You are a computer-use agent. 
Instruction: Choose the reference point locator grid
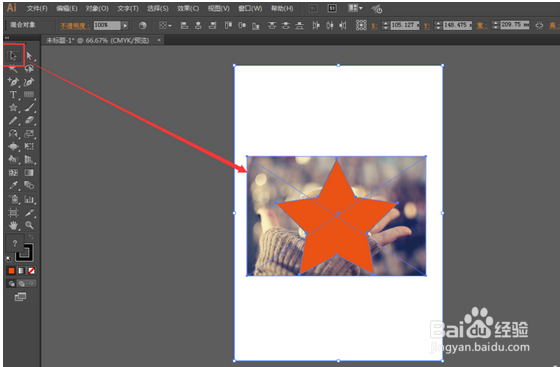(x=361, y=25)
